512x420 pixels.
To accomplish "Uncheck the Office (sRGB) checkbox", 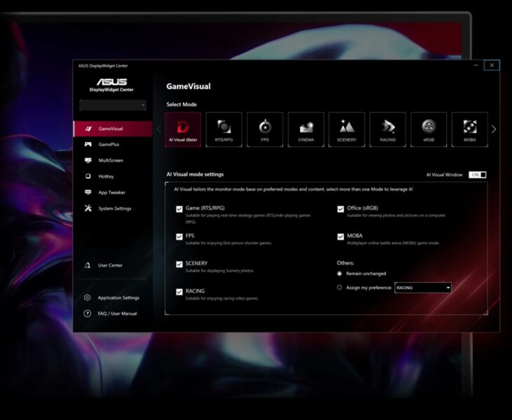I will tap(340, 209).
